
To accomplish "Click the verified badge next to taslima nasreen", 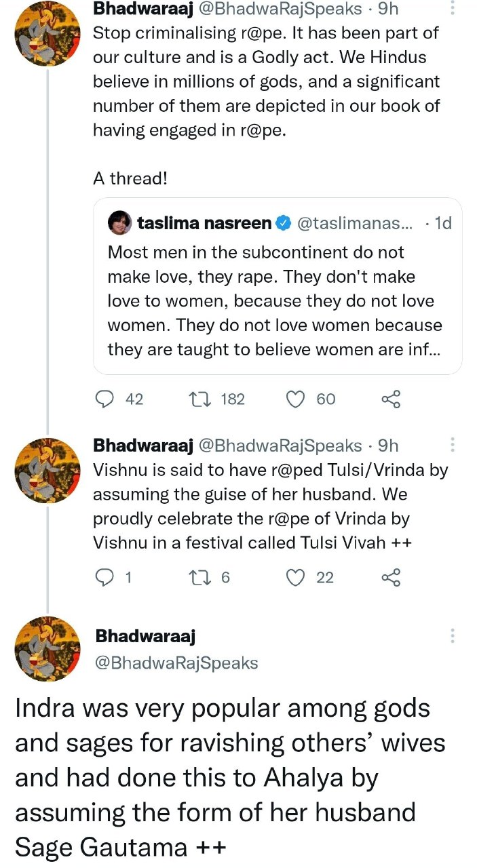I will click(x=284, y=222).
